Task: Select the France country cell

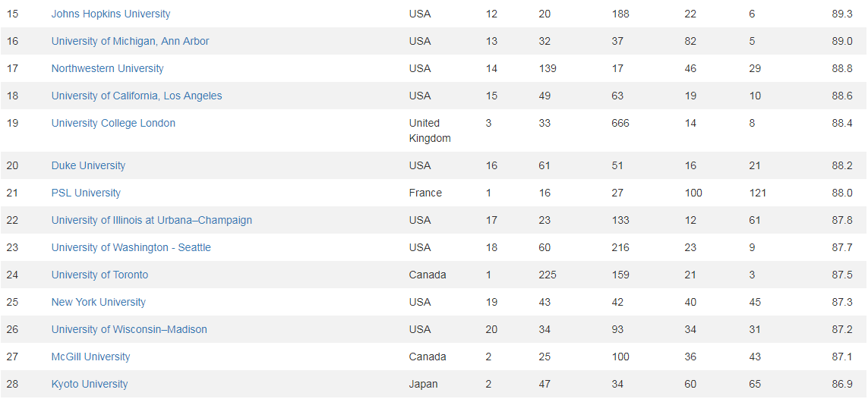Action: (x=425, y=193)
